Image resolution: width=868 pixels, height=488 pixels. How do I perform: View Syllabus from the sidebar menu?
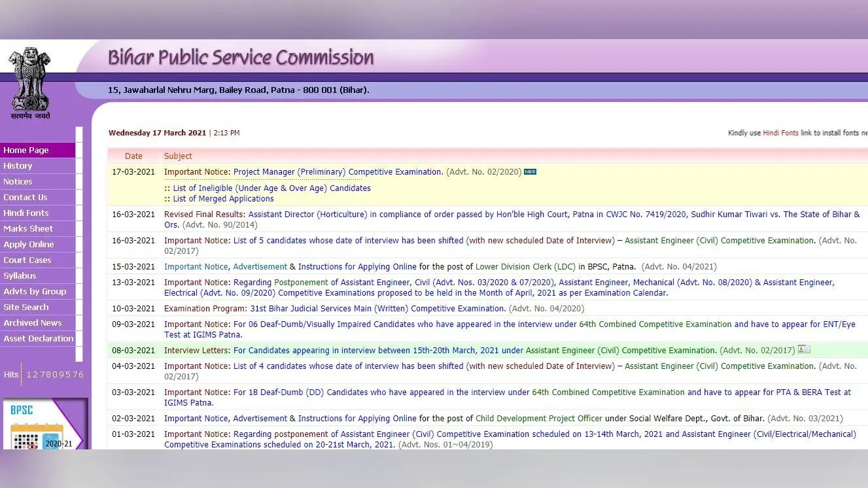[37, 276]
